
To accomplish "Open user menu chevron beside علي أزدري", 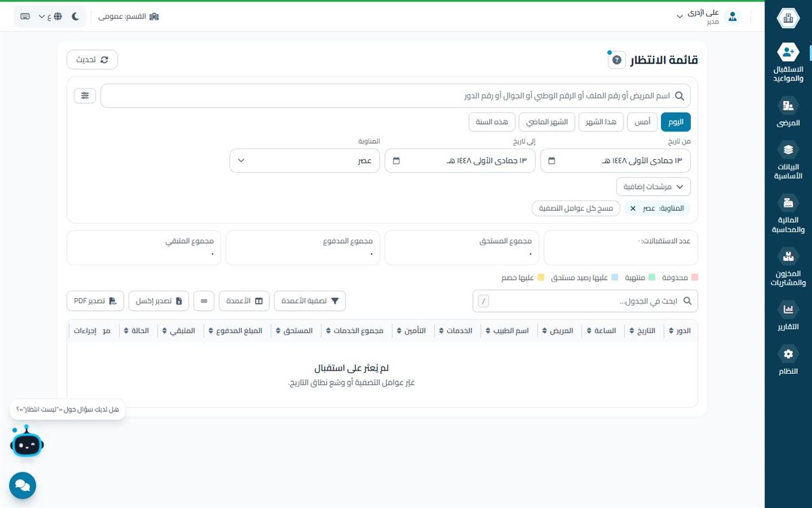I will [680, 17].
